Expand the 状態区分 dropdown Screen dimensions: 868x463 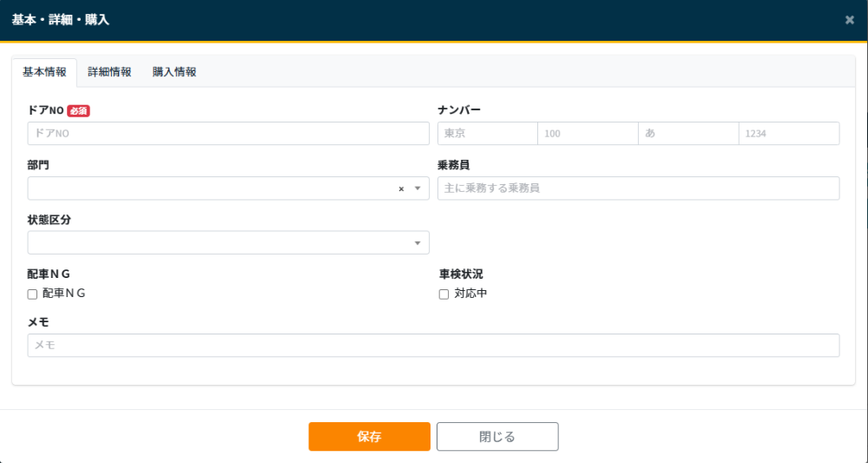418,243
